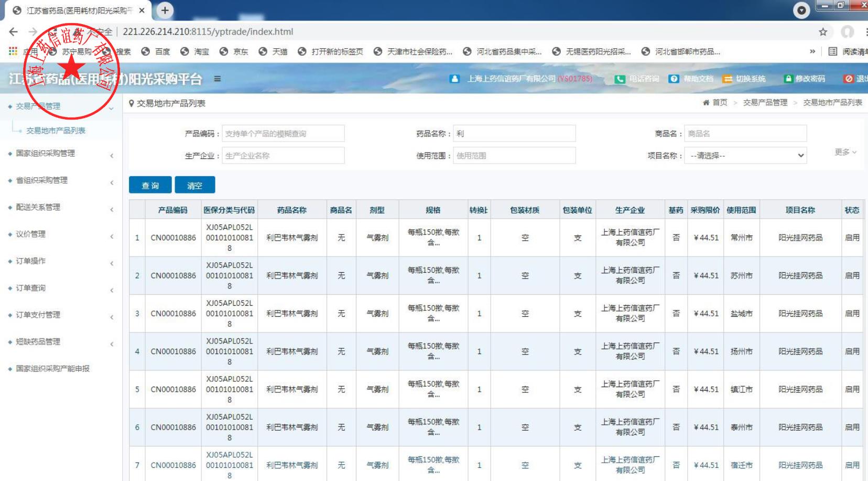The height and width of the screenshot is (481, 868).
Task: Select the row with 苏州市
Action: click(x=496, y=275)
